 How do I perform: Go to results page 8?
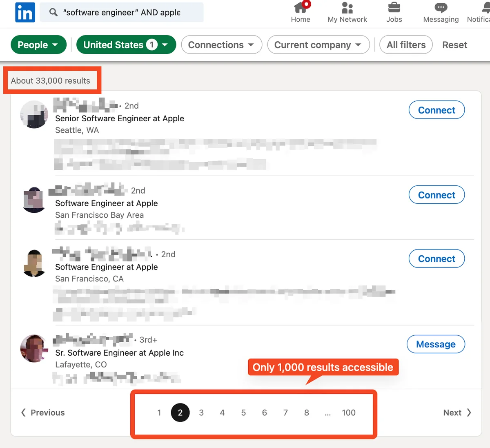tap(307, 412)
